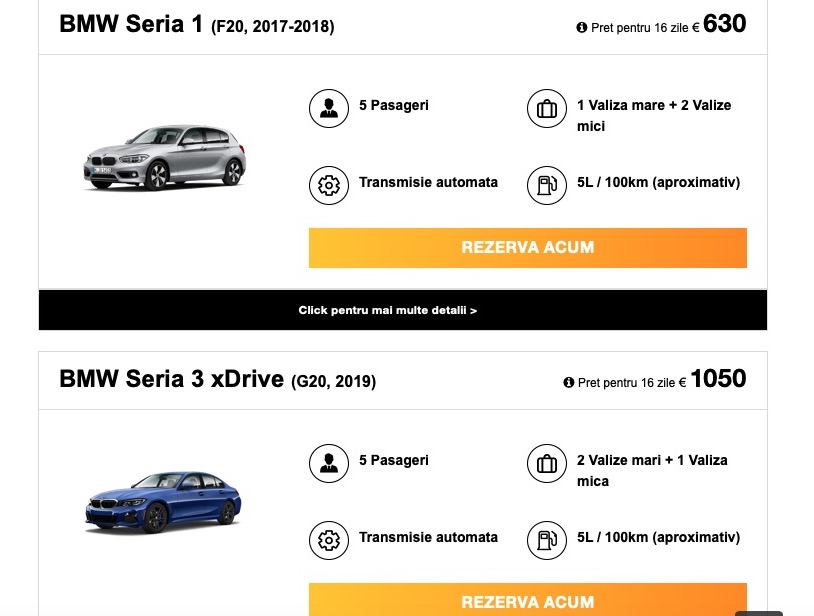Click the luggage icon for BMW Seria 1
This screenshot has width=814, height=616.
pyautogui.click(x=546, y=109)
